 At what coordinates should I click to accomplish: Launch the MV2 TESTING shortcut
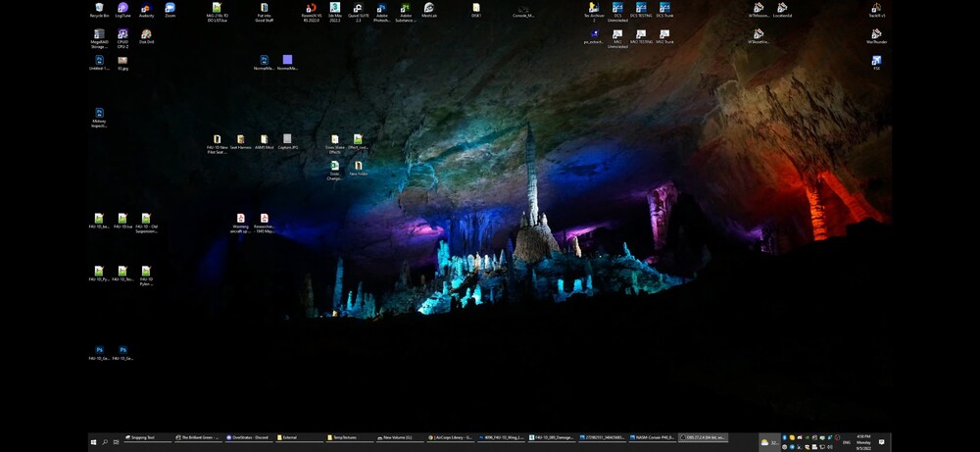[x=641, y=36]
